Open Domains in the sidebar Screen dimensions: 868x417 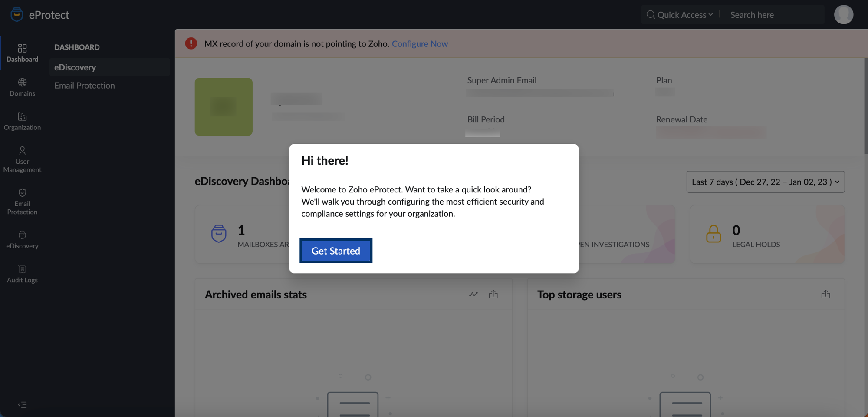click(22, 87)
